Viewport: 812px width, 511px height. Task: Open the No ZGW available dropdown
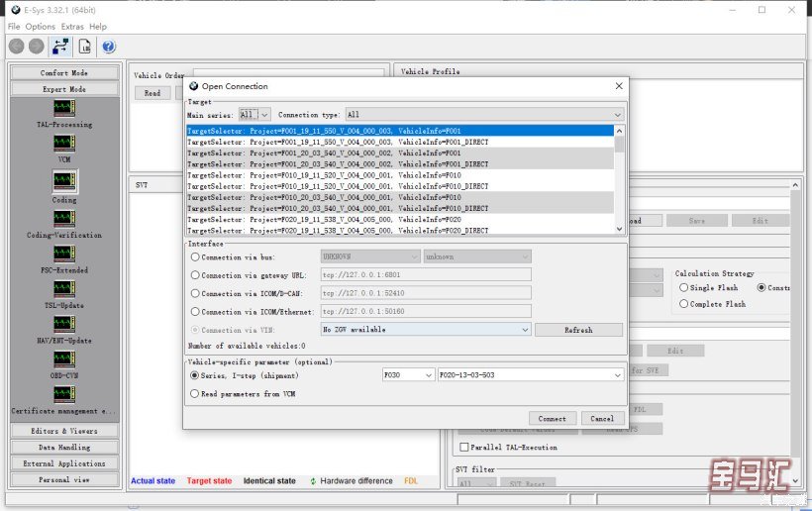point(426,329)
